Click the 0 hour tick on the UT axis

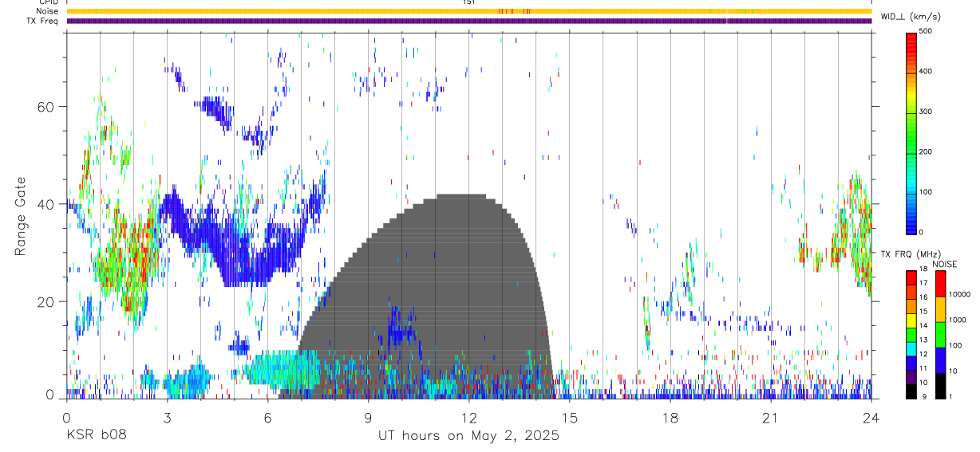[67, 418]
